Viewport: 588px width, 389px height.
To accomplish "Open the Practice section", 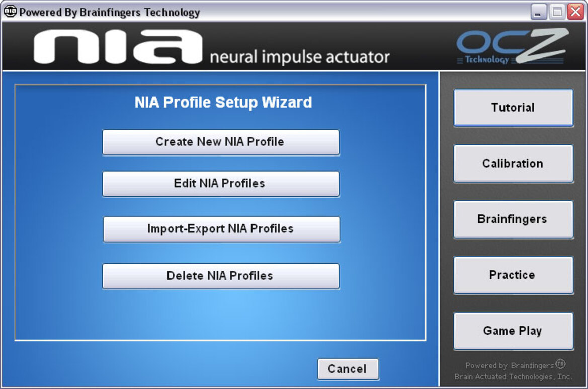I will click(514, 275).
